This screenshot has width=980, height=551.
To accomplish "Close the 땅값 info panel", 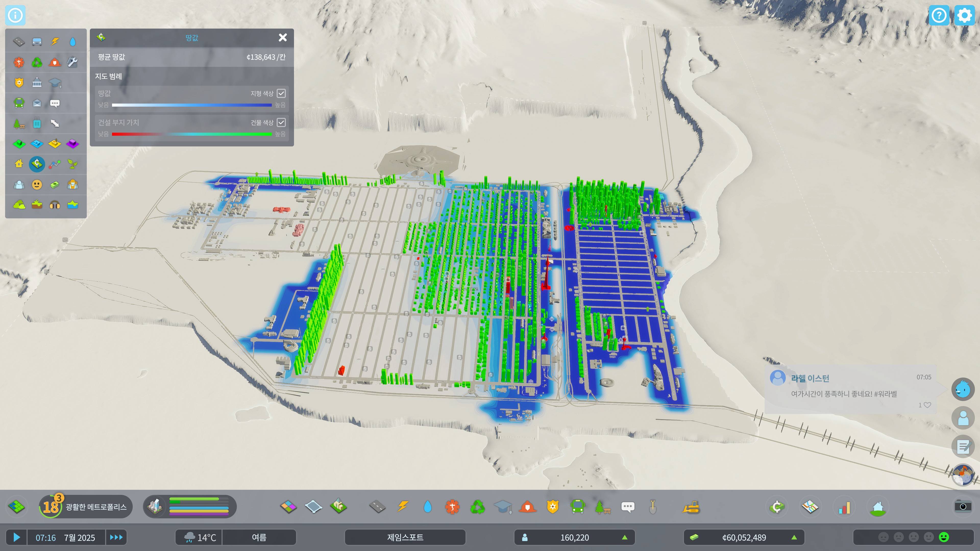I will point(283,37).
